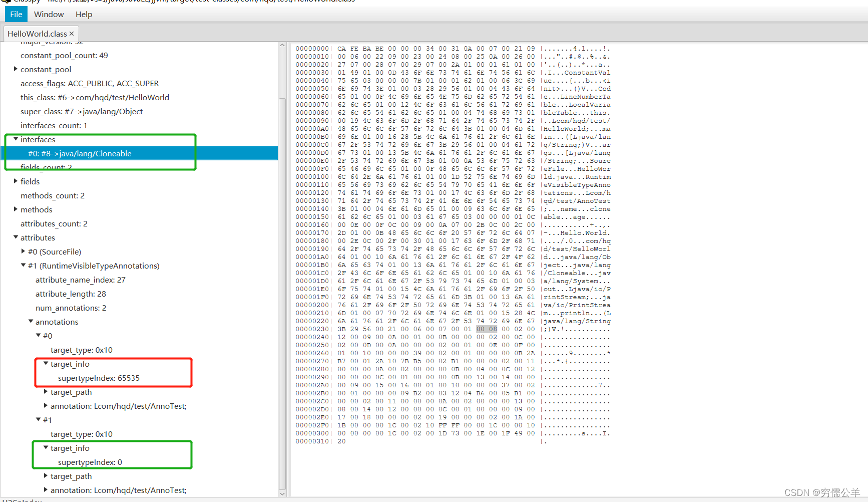Screen dimensions: 868x502
Task: Click highlighted bytes 00 08 in hex row 00000230
Action: click(487, 329)
